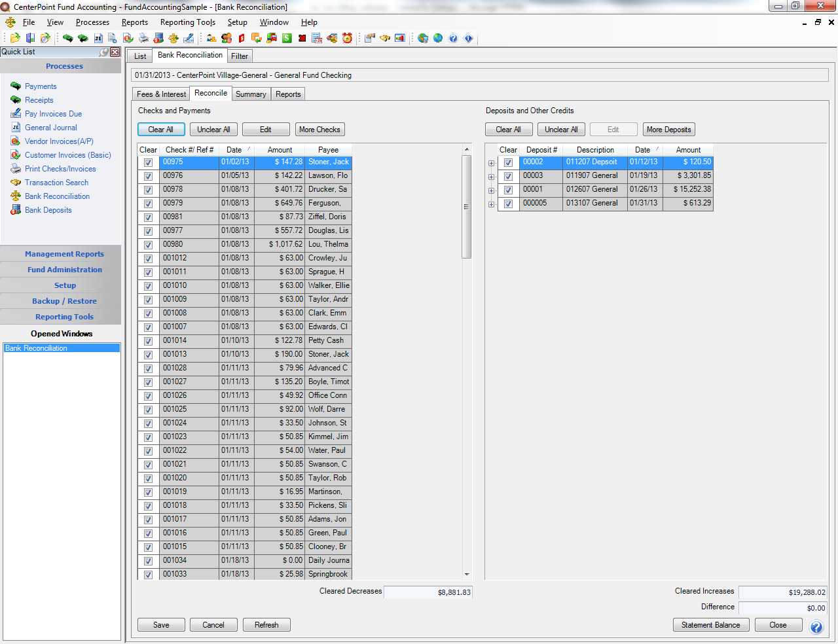Click the General Journal (JE) toolbar icon
838x644 pixels.
click(x=98, y=39)
